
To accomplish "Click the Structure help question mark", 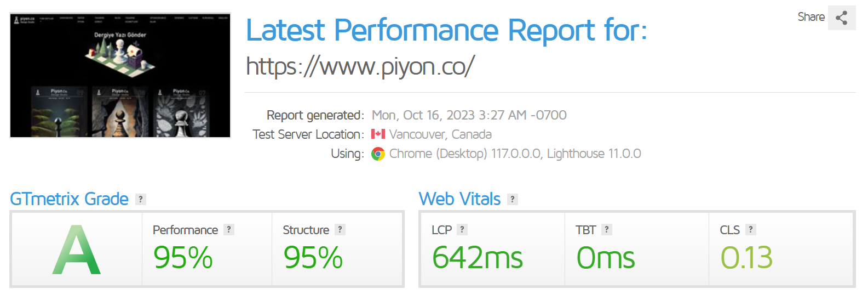I will coord(340,230).
